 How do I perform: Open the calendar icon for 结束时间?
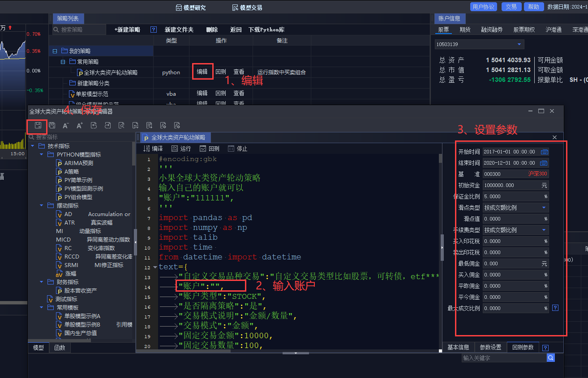pos(544,163)
